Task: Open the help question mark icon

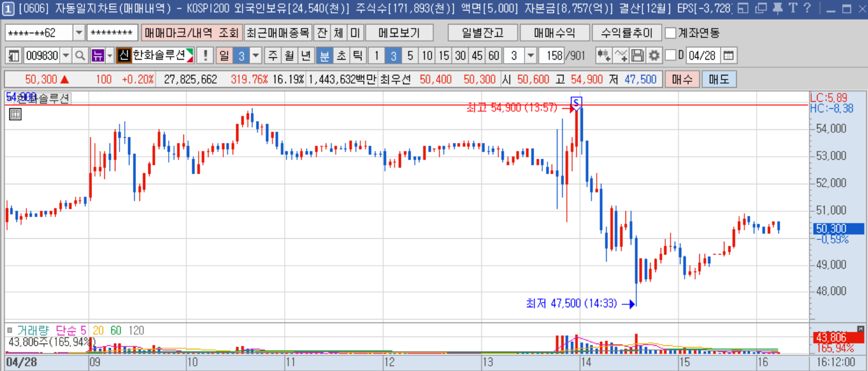Action: [x=807, y=8]
